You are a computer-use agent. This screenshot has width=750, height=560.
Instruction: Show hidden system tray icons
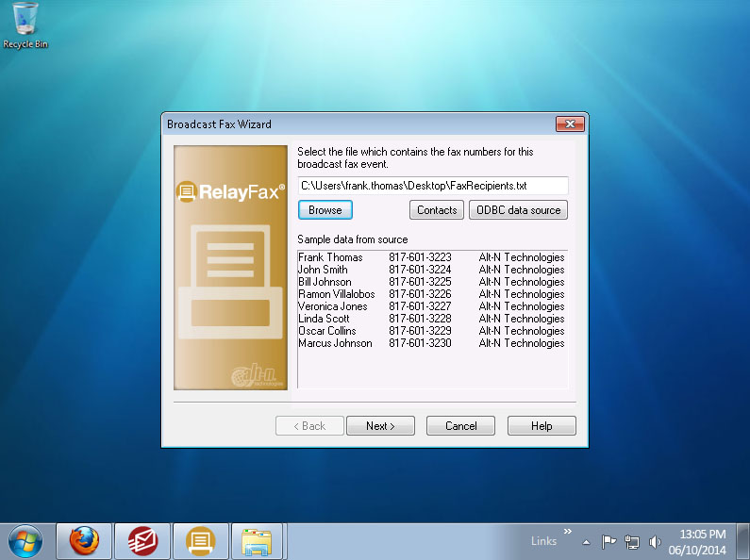587,542
